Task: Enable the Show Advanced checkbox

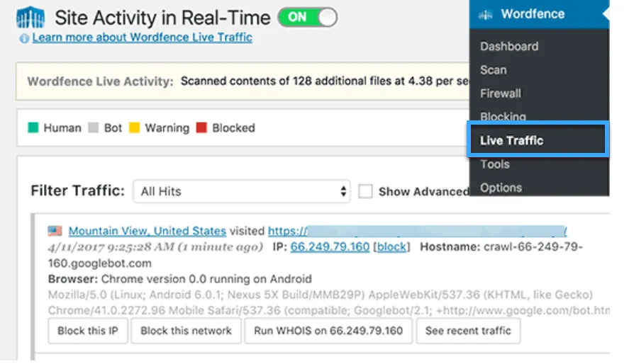Action: click(x=365, y=191)
